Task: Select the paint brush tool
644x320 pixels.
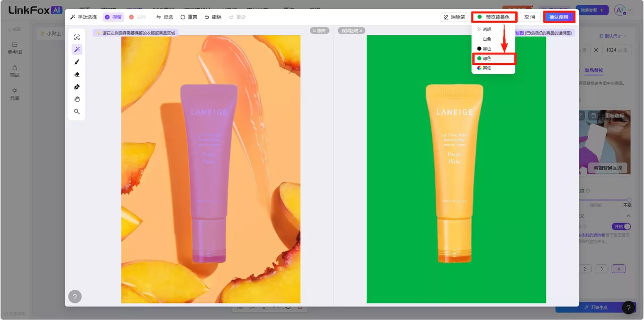Action: 77,62
